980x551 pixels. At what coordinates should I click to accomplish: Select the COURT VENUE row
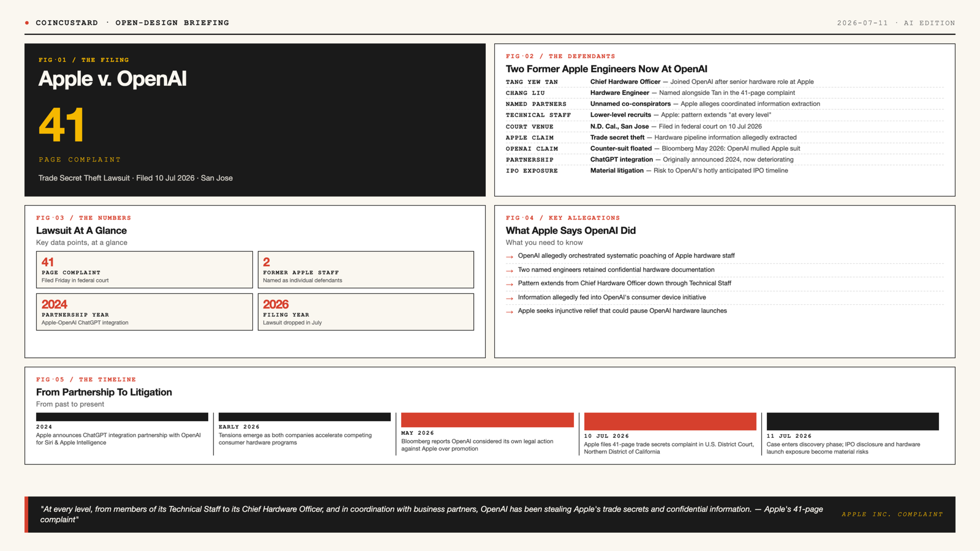click(x=725, y=126)
